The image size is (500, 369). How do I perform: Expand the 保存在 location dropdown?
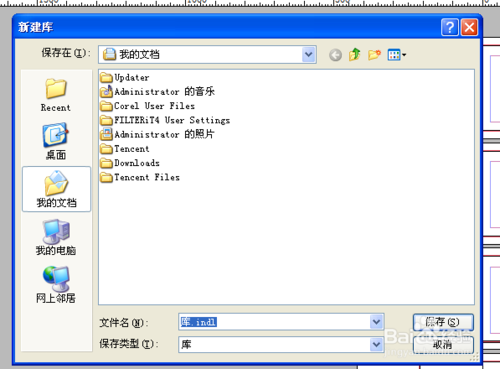[x=309, y=54]
